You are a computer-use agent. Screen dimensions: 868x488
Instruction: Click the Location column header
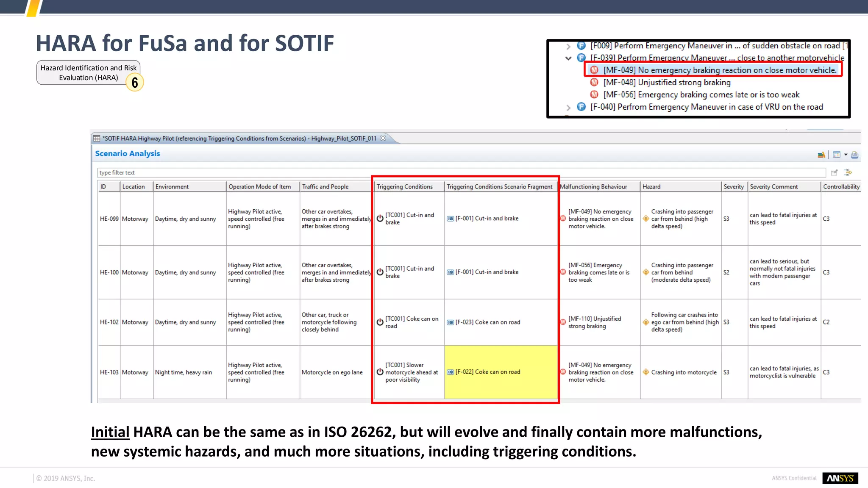pos(136,186)
